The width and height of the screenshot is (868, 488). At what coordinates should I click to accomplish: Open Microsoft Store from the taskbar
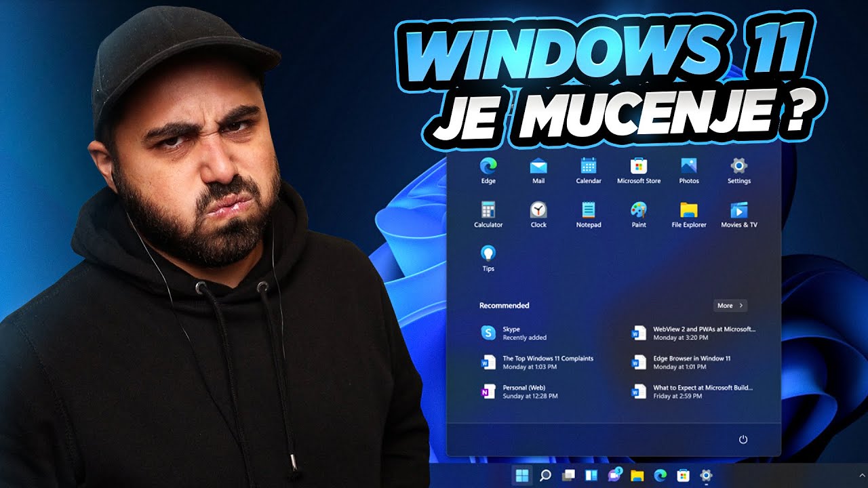pos(684,475)
